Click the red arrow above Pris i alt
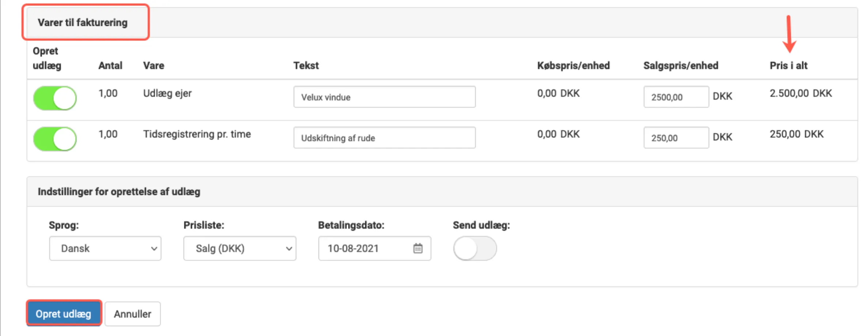The image size is (868, 336). pos(789,34)
